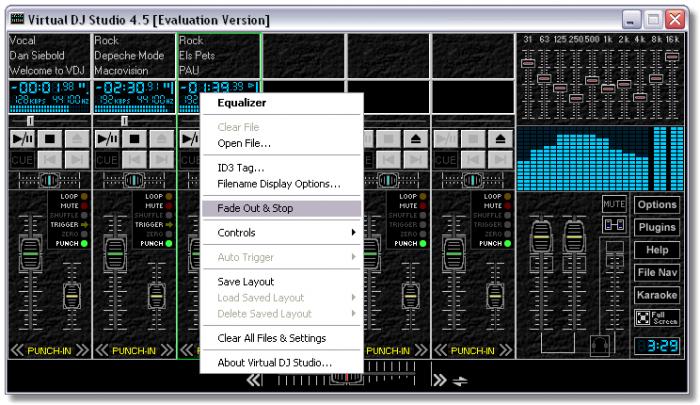Click the master MUTE icon
700x405 pixels.
click(613, 204)
